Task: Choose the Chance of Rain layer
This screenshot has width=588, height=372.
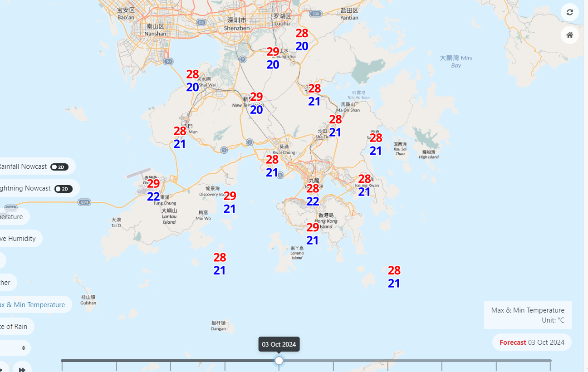Action: point(14,327)
